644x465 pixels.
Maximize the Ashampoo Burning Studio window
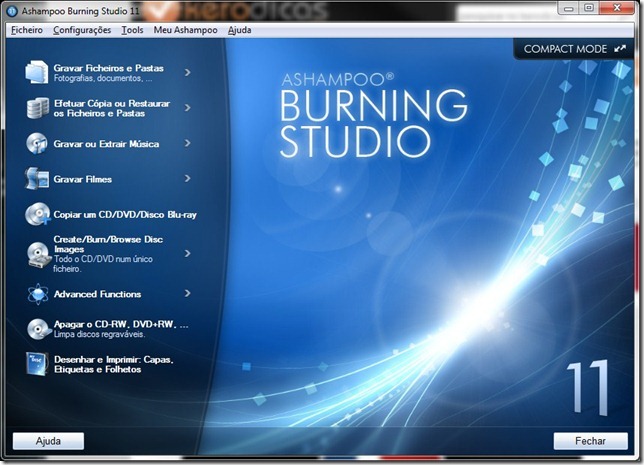coord(589,8)
